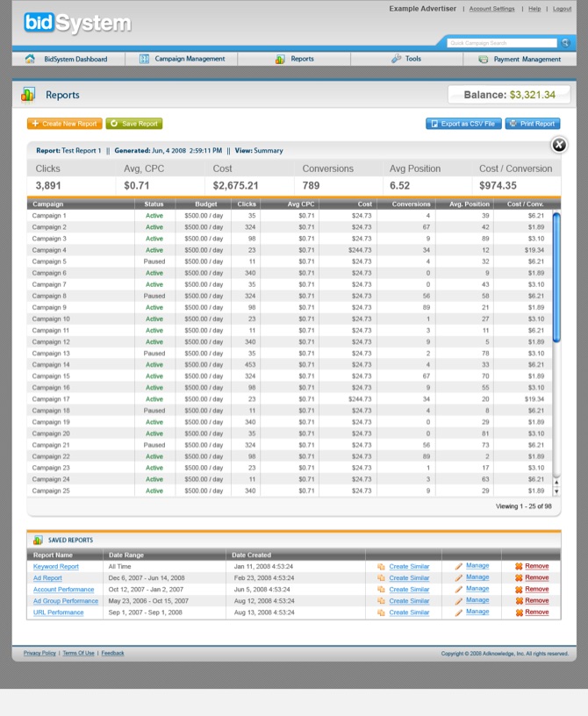Click Remove for URL Performance
Viewport: 588px width, 716px height.
point(537,612)
